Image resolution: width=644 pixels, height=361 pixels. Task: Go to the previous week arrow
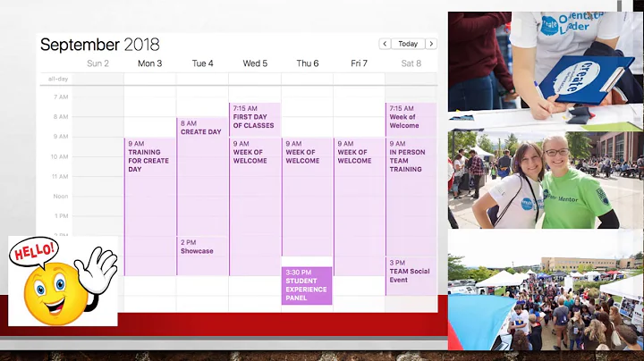[385, 44]
